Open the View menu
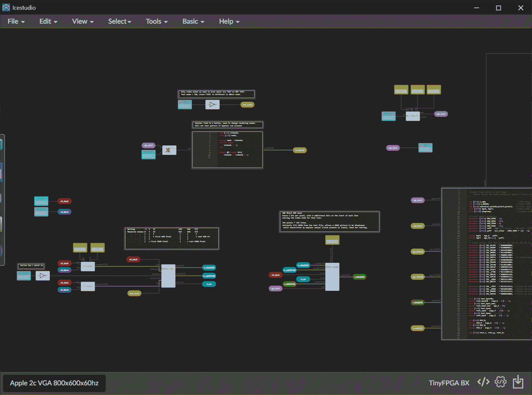Viewport: 532px width, 395px height. click(x=83, y=21)
